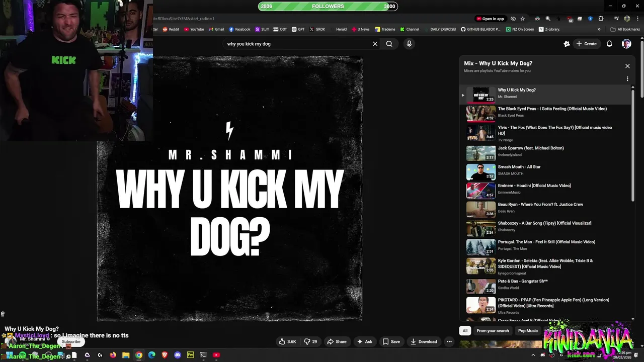Image resolution: width=644 pixels, height=362 pixels.
Task: Open the Reddit bookmark
Action: [x=171, y=29]
